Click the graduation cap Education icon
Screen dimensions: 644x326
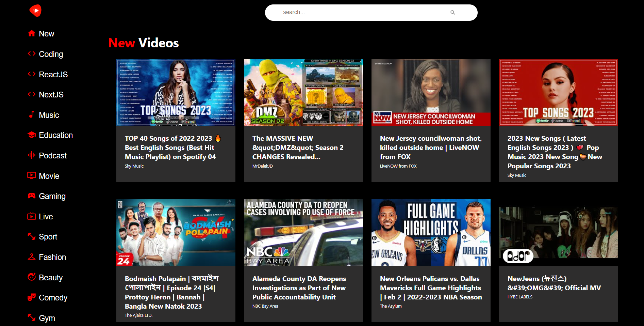point(32,135)
